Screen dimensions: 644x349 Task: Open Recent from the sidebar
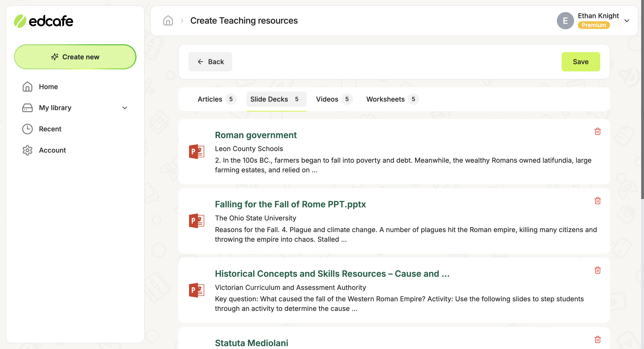pos(50,129)
